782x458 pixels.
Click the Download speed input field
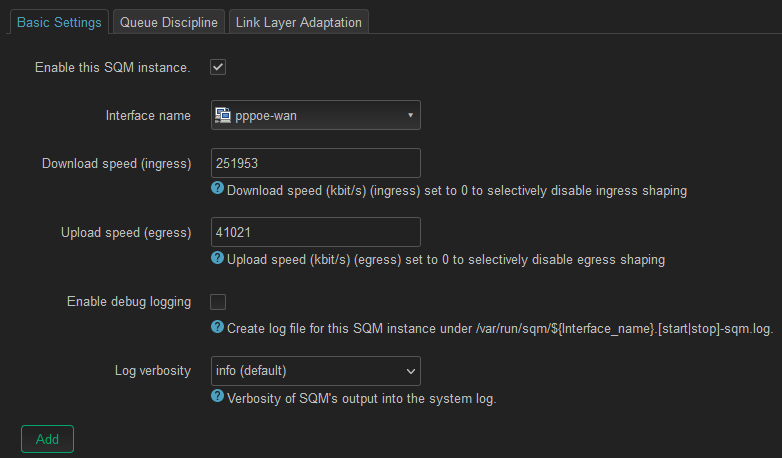[316, 163]
